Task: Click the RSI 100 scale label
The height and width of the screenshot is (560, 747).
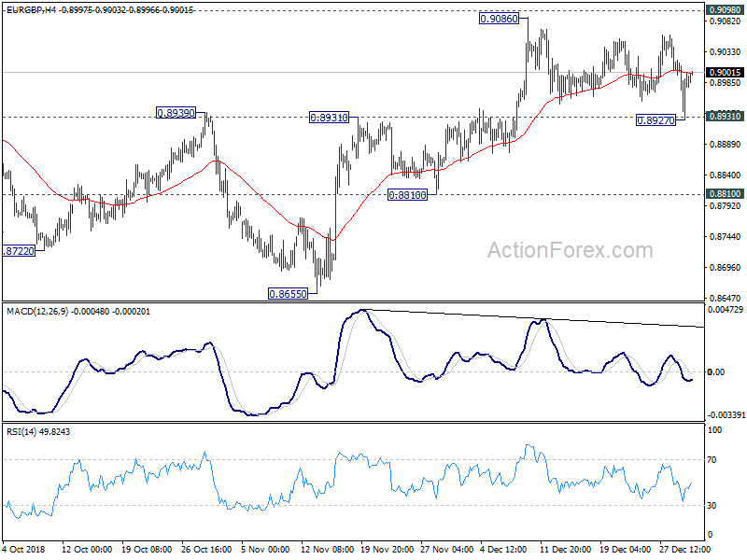Action: click(715, 430)
